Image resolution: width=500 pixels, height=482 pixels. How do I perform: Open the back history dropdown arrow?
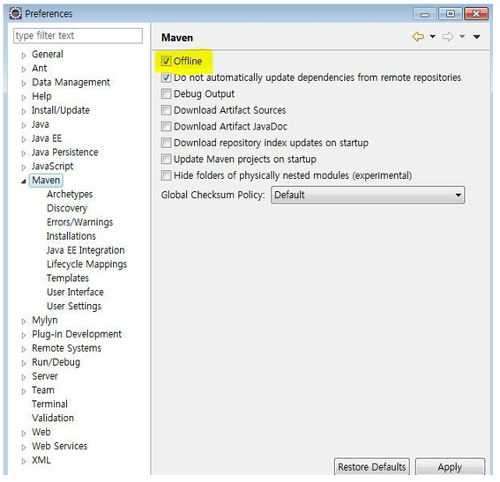pos(433,36)
